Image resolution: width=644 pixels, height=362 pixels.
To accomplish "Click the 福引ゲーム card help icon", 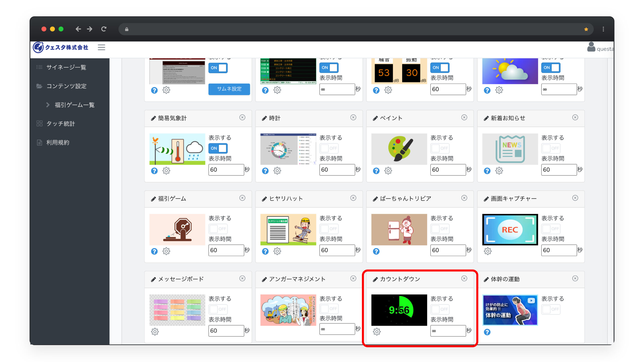I will (x=154, y=251).
